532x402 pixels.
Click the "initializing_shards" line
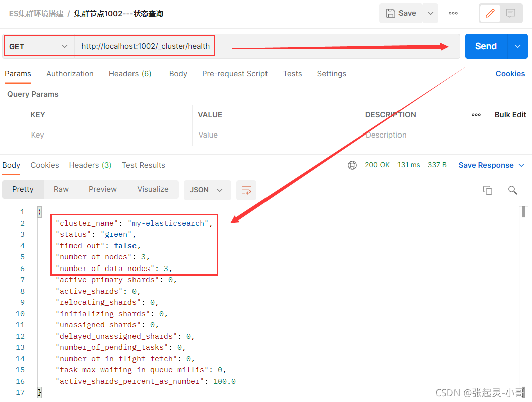tap(111, 314)
